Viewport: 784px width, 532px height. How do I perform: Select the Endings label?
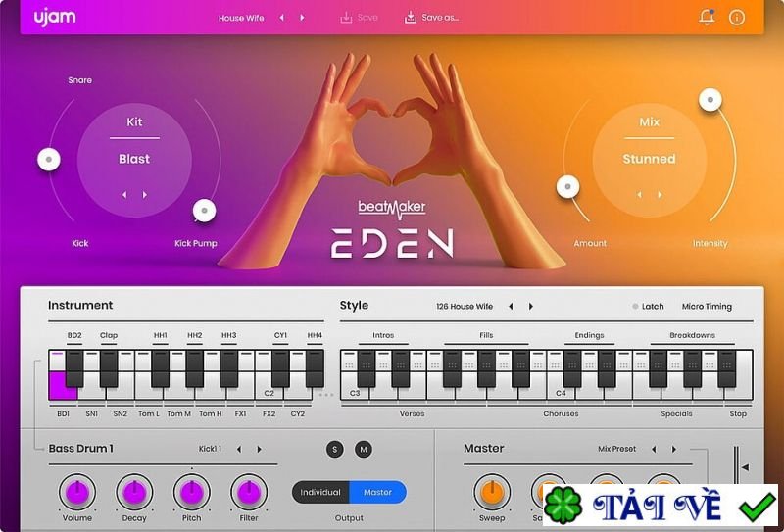590,335
